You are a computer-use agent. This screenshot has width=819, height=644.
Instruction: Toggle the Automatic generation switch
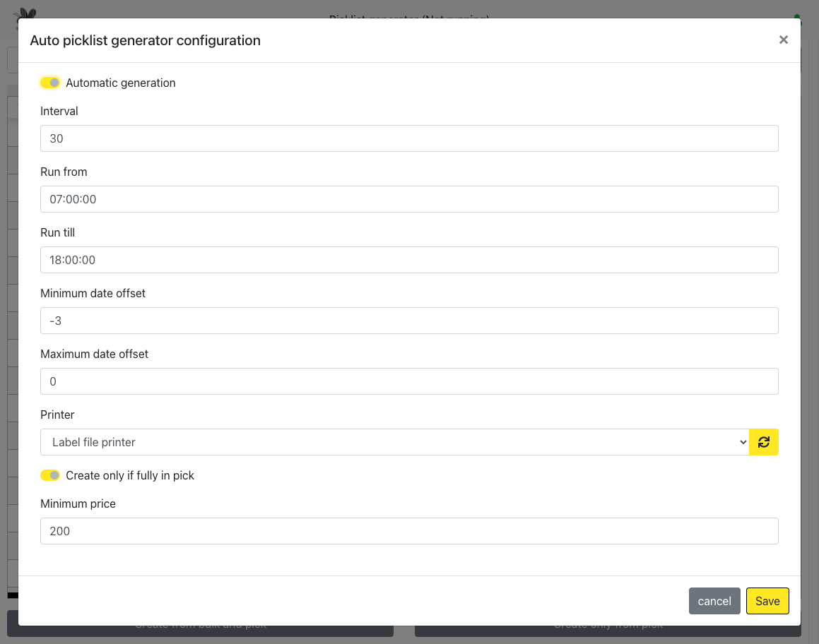50,83
